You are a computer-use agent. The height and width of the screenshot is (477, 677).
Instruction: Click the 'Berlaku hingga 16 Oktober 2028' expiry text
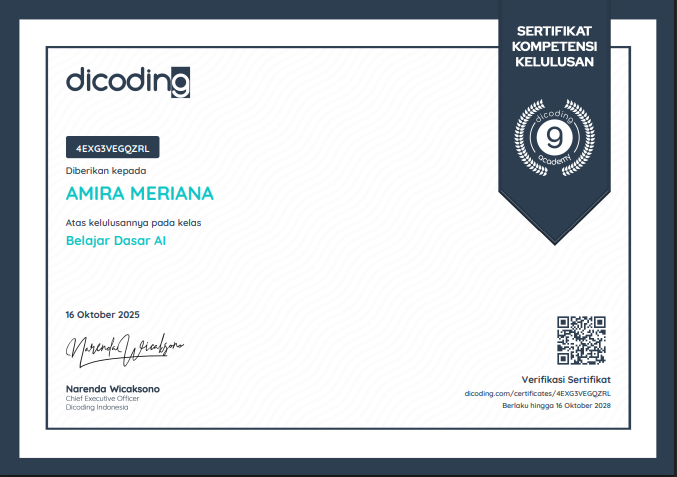coord(556,405)
